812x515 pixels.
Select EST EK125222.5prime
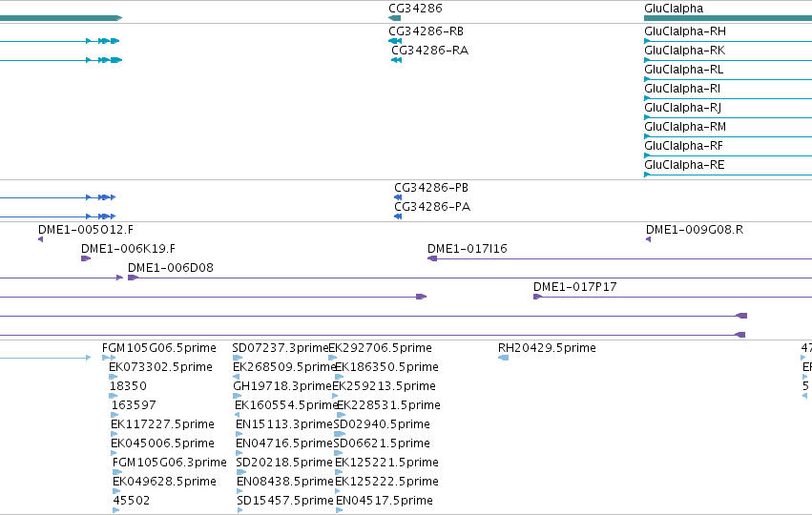386,482
